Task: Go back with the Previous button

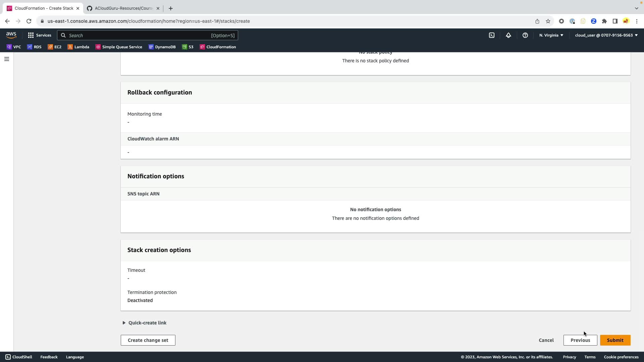Action: tap(580, 340)
